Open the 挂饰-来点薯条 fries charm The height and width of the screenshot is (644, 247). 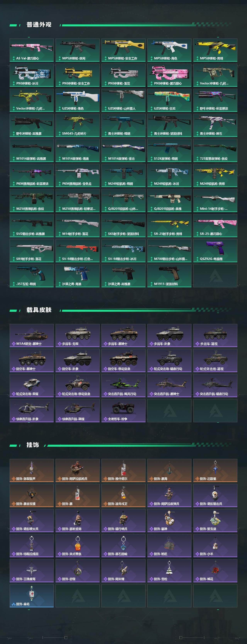[78, 545]
